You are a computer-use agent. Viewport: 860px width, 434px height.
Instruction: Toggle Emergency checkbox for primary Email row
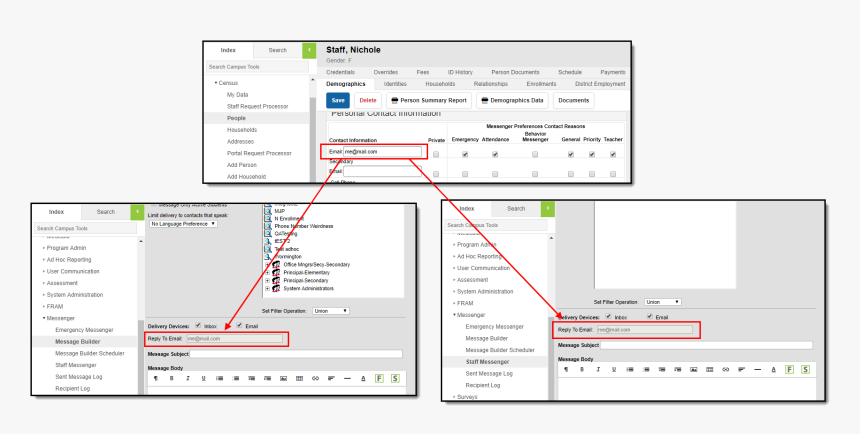(x=465, y=155)
